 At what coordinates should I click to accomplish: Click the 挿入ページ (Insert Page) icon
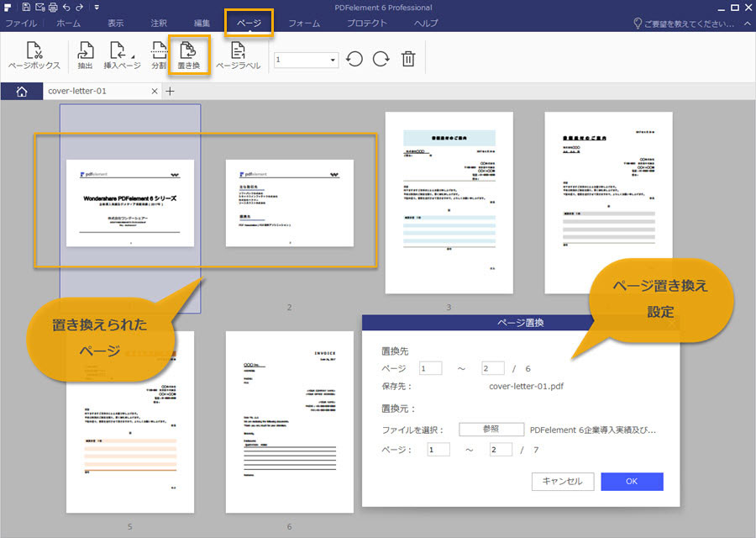(x=122, y=55)
